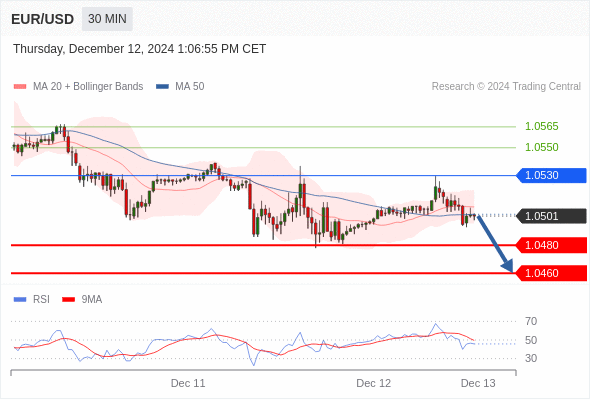Click the MA 20 + Bollinger Bands legend label
The image size is (590, 400).
point(88,87)
